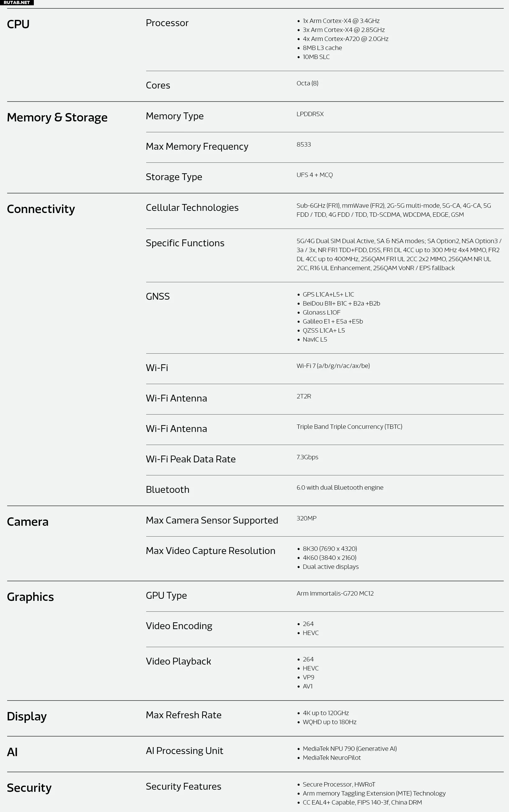Image resolution: width=509 pixels, height=812 pixels.
Task: Select the Wi-Fi 7 (a/b/g/n/ac/ax/be) value
Action: point(333,366)
